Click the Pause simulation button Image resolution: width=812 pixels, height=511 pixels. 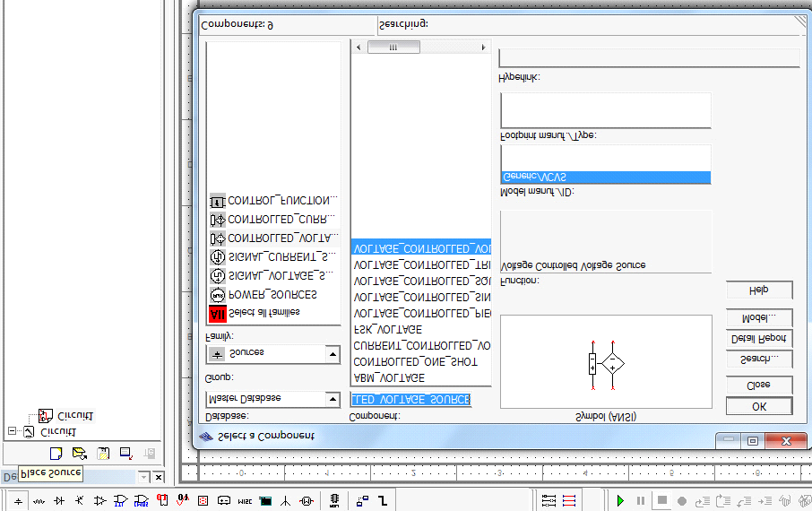(641, 501)
